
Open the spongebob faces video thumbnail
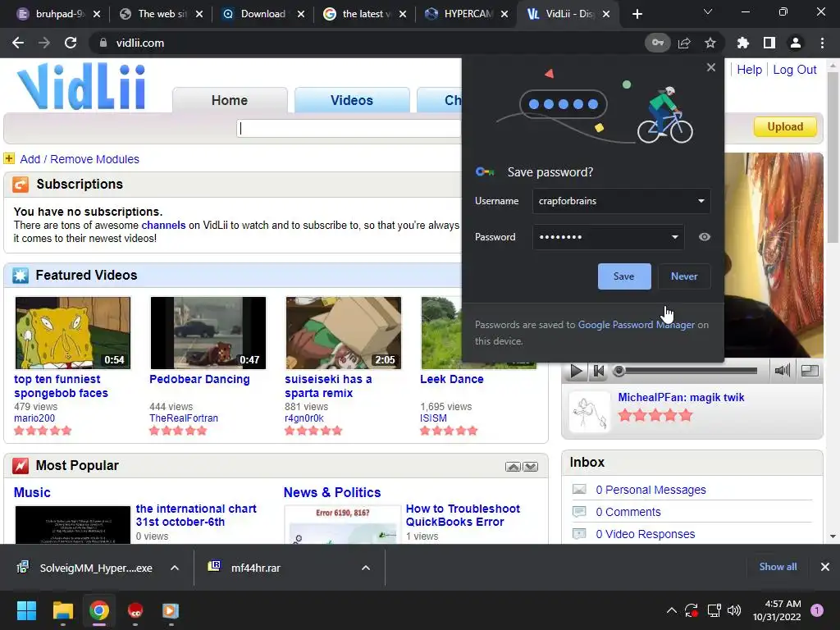(73, 333)
